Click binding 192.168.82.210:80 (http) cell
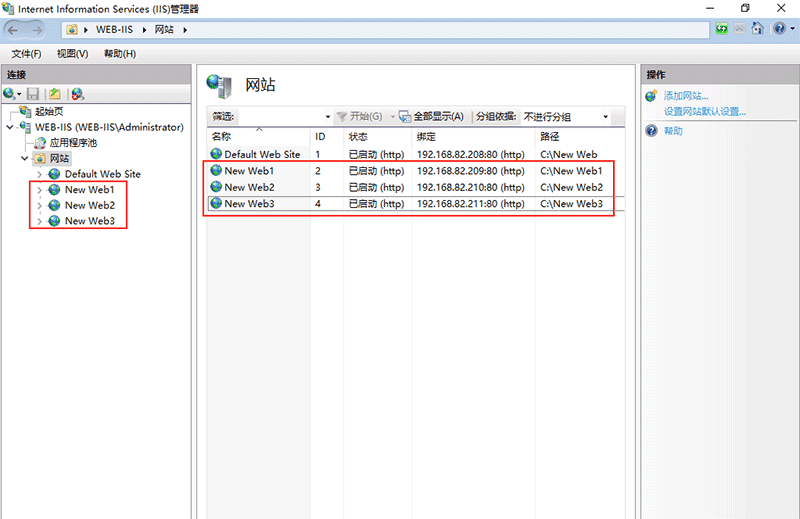This screenshot has height=519, width=800. (470, 187)
